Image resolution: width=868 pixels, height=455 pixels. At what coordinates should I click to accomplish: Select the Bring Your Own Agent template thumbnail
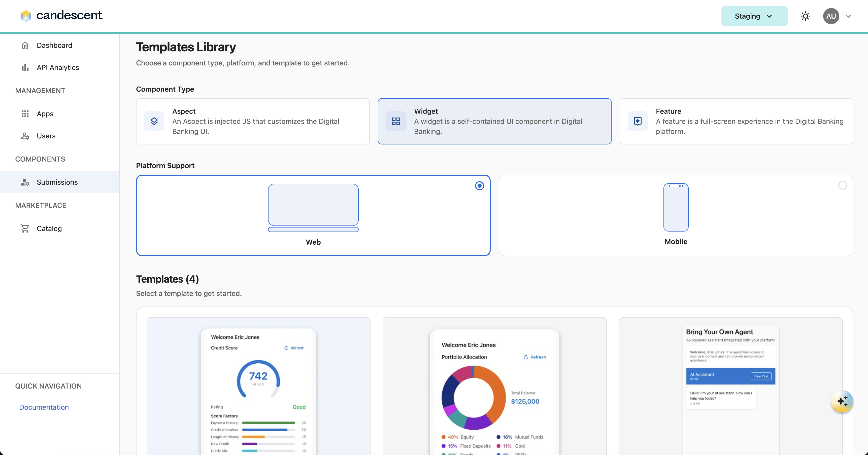point(730,386)
